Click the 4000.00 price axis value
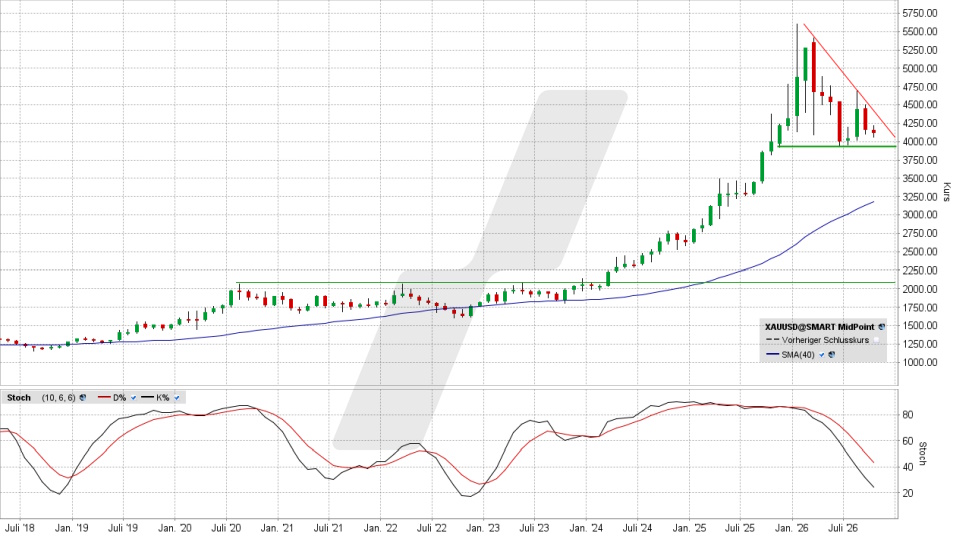The image size is (960, 540). 920,141
